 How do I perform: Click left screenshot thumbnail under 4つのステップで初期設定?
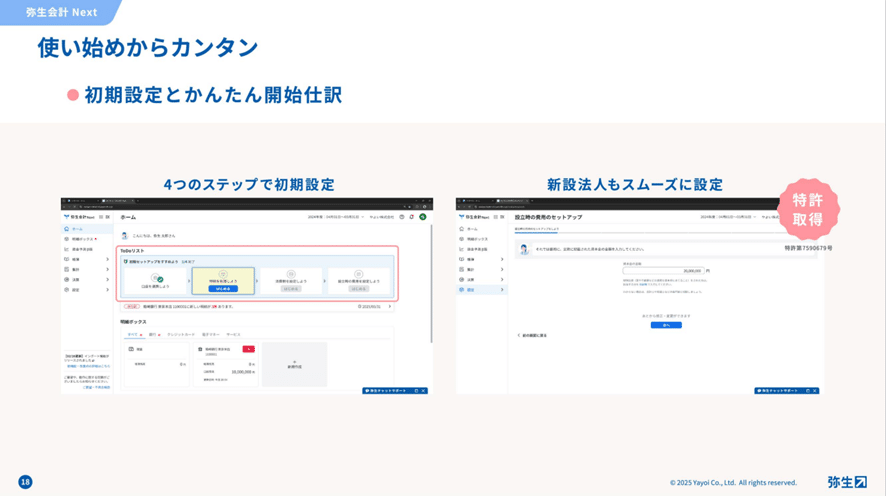click(247, 295)
